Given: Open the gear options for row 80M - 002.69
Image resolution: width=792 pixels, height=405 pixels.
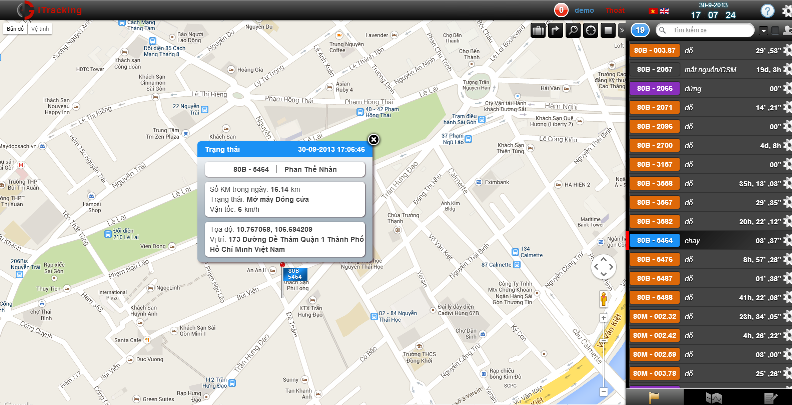Looking at the screenshot, I should (x=787, y=355).
